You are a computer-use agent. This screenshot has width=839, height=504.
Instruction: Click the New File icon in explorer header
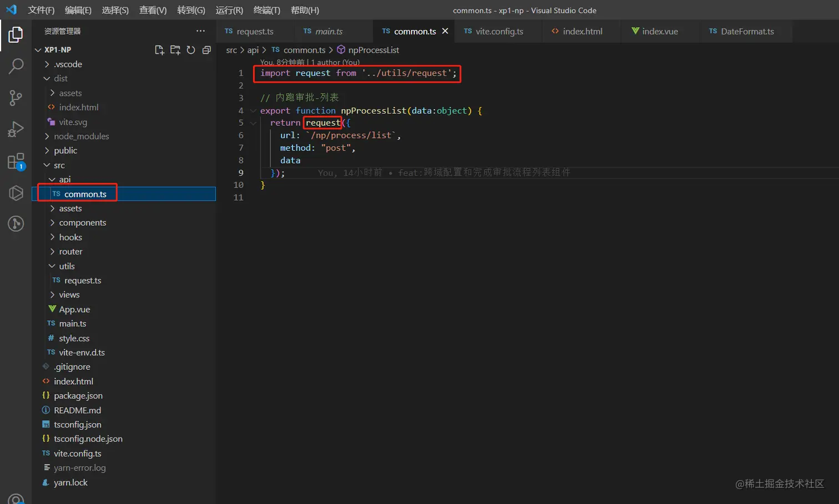(159, 50)
